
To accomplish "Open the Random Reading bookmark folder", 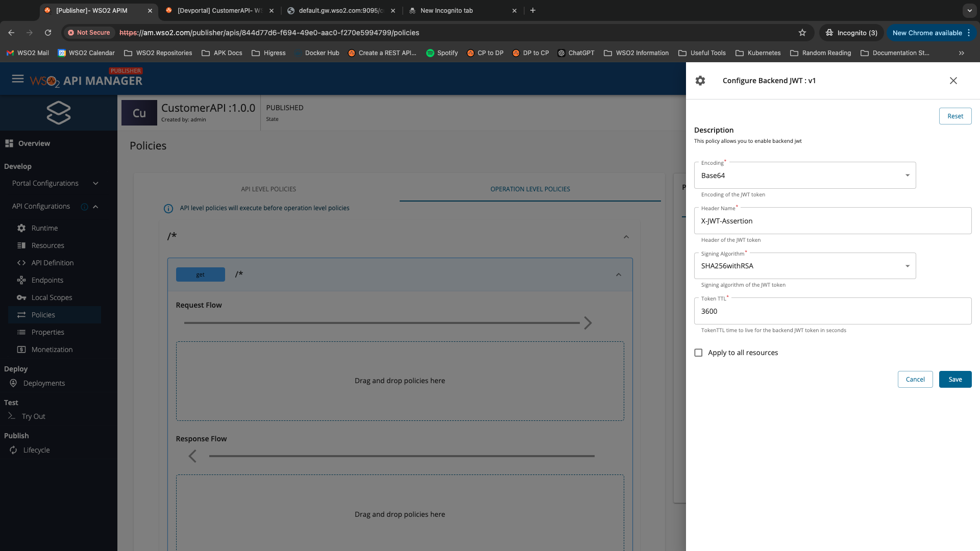I will pos(820,53).
